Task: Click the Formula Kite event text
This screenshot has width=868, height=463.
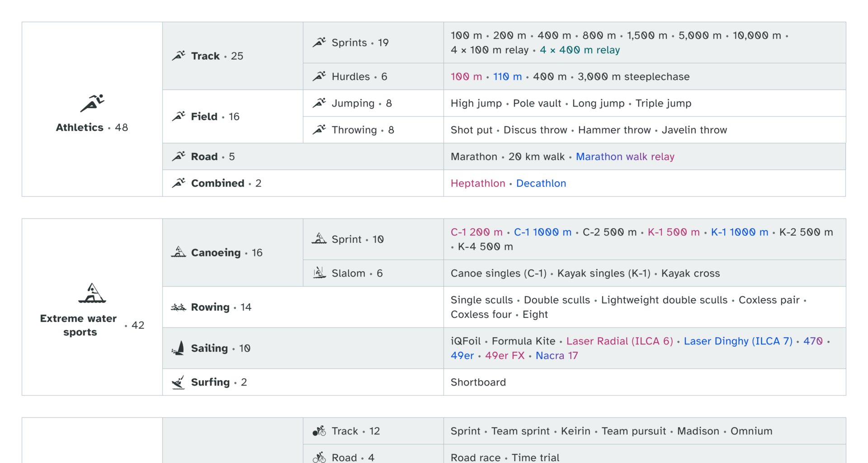Action: 524,341
